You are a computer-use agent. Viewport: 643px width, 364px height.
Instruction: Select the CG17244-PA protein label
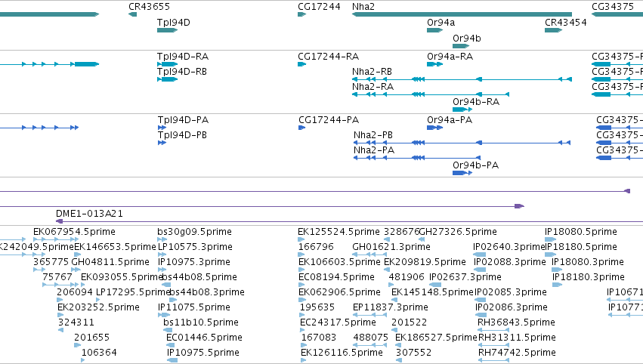click(329, 120)
